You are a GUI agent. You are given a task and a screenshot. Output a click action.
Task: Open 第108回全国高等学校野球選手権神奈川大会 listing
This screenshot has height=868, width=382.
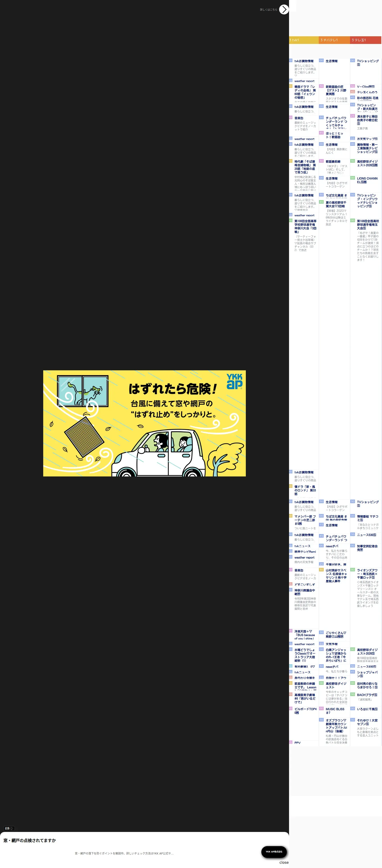305,226
